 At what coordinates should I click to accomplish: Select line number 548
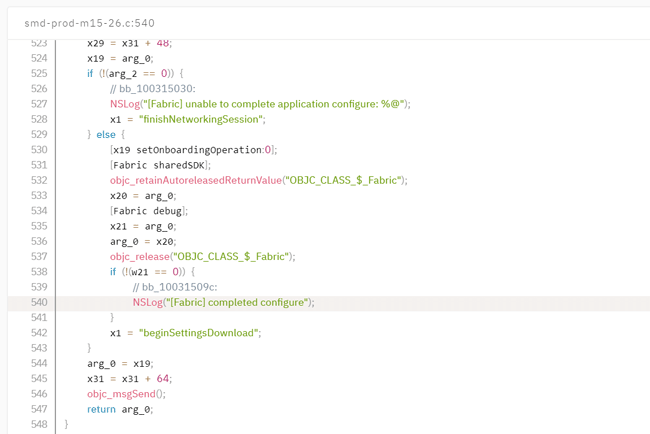[x=39, y=424]
